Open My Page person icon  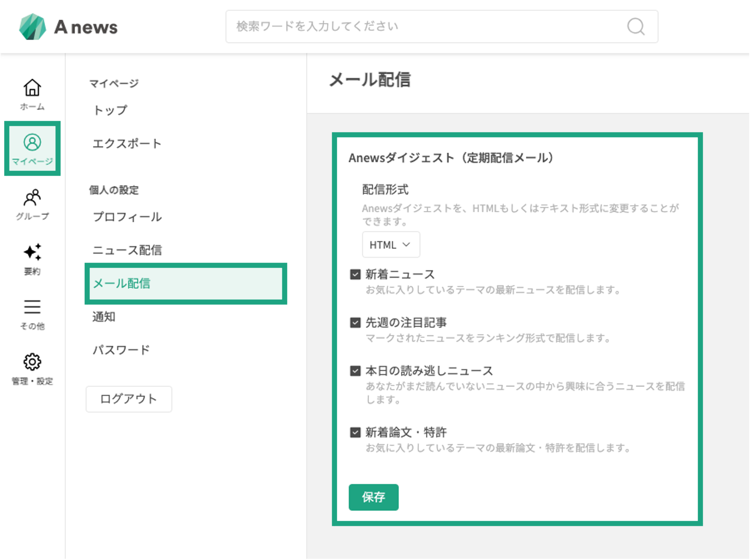click(x=32, y=142)
